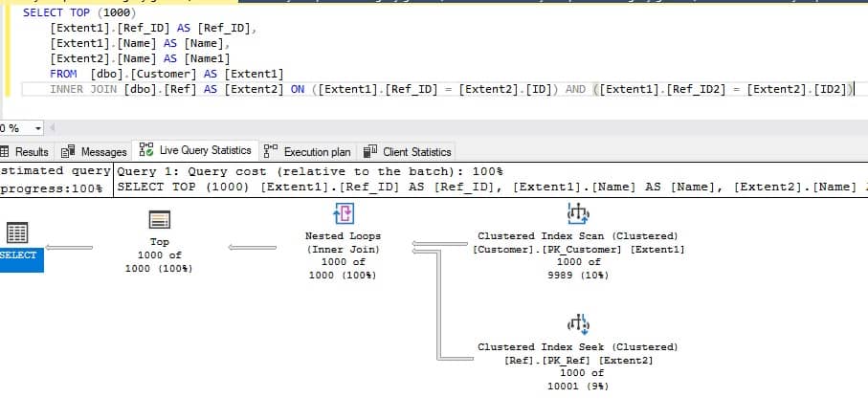Open the Results tab
The image size is (868, 420).
26,151
